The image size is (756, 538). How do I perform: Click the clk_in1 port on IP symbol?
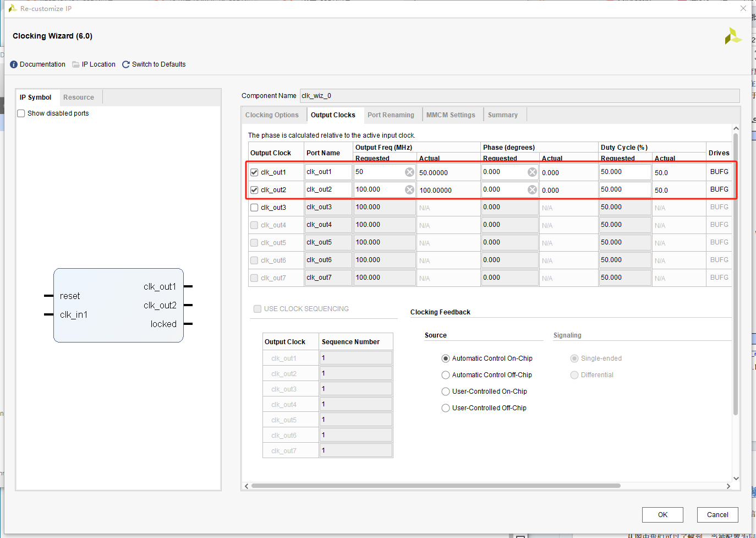coord(74,315)
